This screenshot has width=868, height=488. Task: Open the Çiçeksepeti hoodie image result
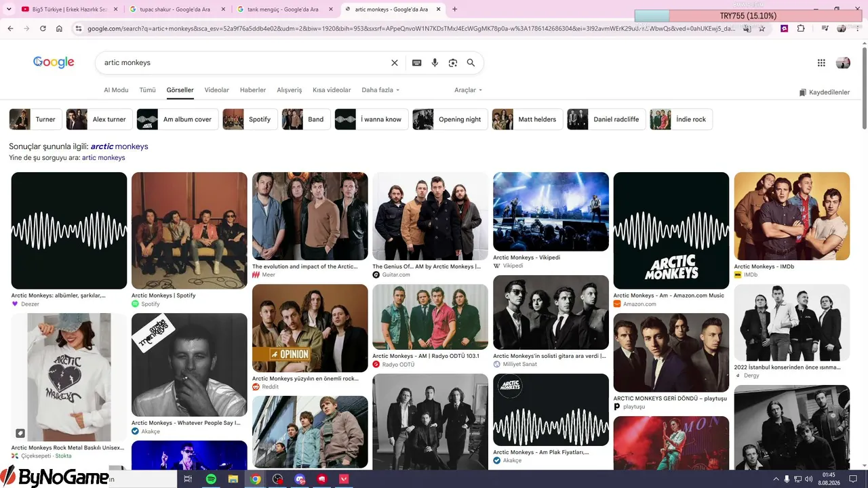coord(69,378)
